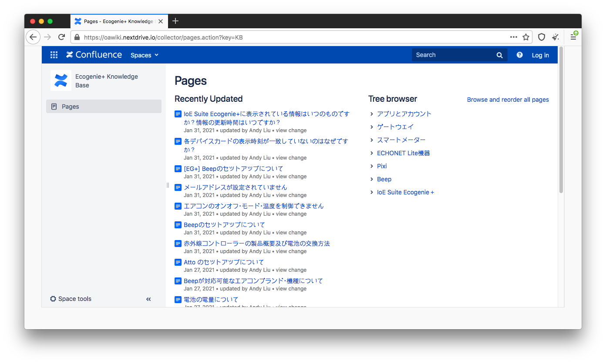This screenshot has width=606, height=364.
Task: Open the Pixi tree link
Action: click(382, 166)
